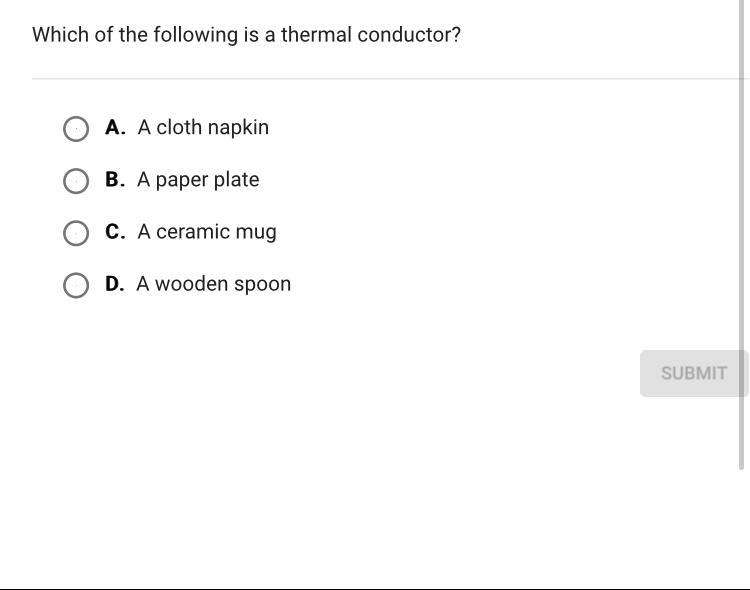Select the radio button for option A

[x=75, y=129]
